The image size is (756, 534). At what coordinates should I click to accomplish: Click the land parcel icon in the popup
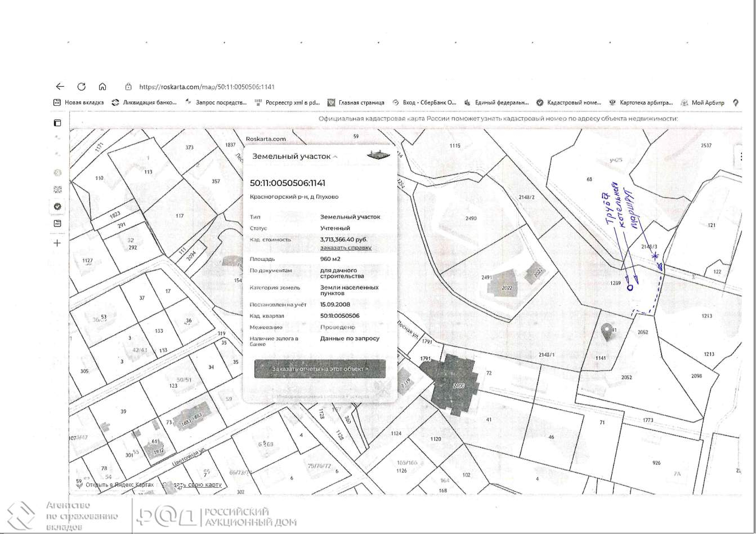coord(378,154)
